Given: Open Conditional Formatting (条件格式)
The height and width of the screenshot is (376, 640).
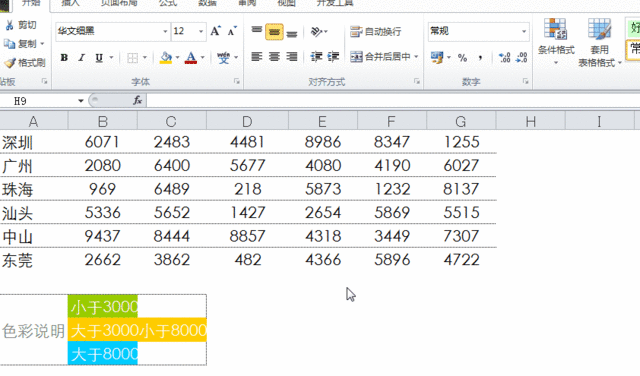Looking at the screenshot, I should pos(556,41).
